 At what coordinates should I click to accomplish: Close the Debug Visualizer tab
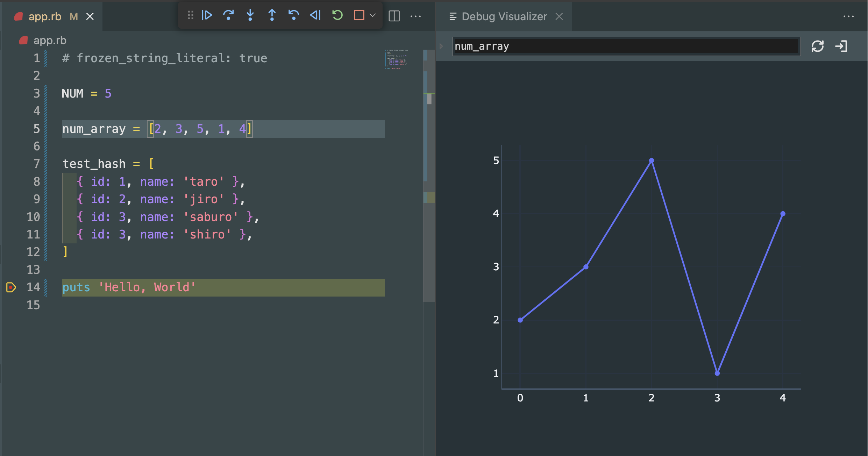559,16
